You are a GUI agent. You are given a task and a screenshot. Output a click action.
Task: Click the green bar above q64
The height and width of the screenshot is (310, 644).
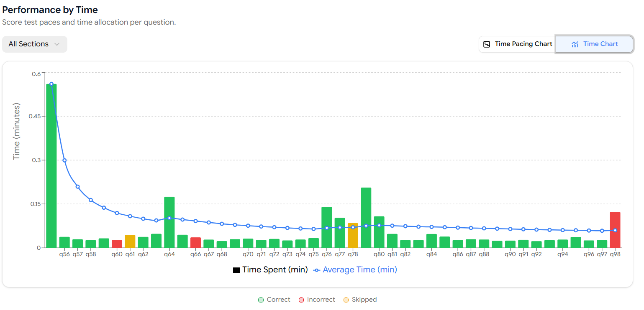[x=169, y=222]
